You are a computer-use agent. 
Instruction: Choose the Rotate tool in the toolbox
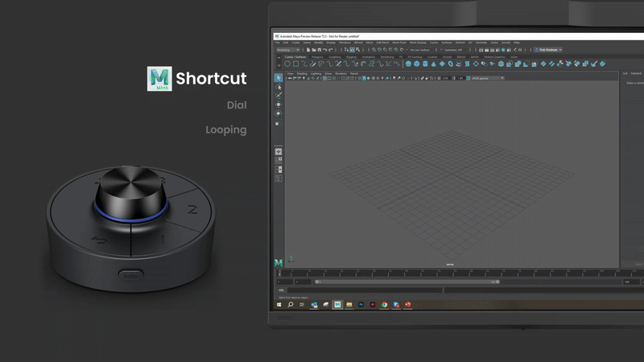279,113
